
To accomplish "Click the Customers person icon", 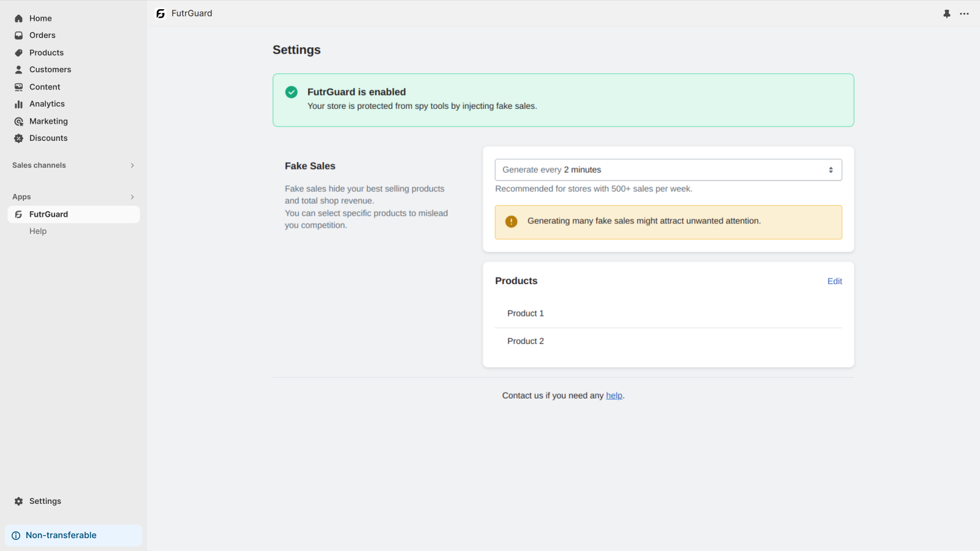I will (x=18, y=70).
